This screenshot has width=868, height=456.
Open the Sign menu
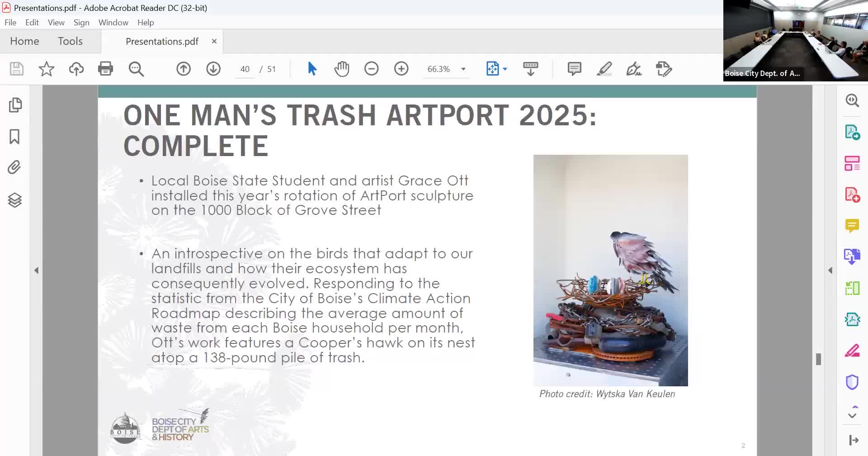click(x=81, y=22)
